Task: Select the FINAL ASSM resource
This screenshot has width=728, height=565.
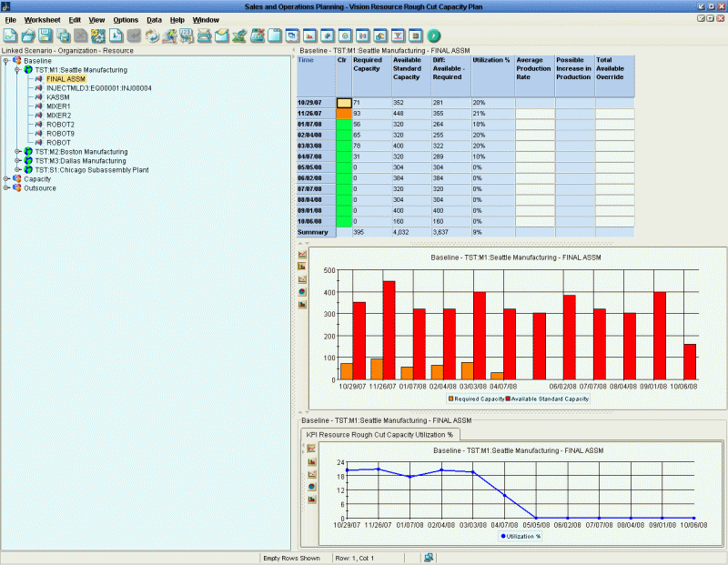Action: (x=66, y=79)
